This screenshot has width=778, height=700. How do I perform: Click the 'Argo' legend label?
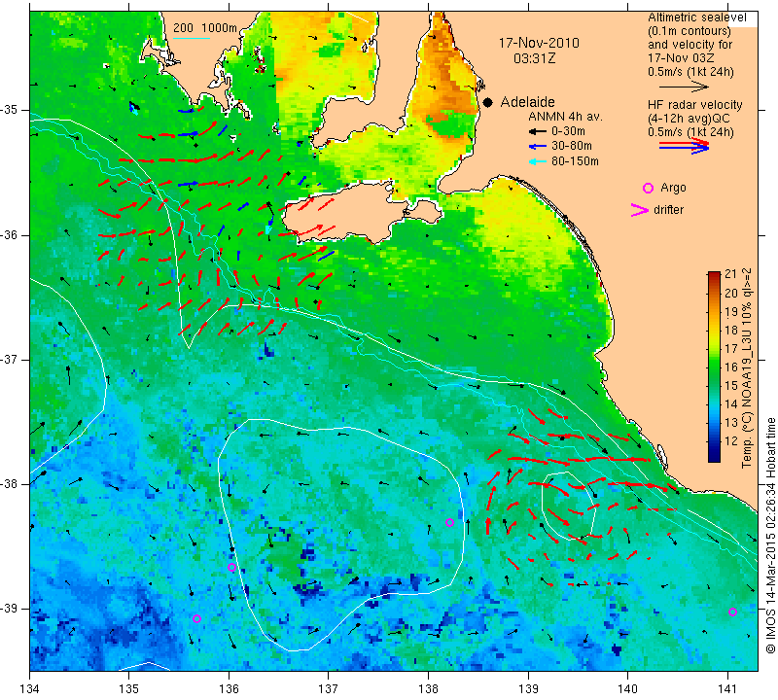(x=673, y=188)
